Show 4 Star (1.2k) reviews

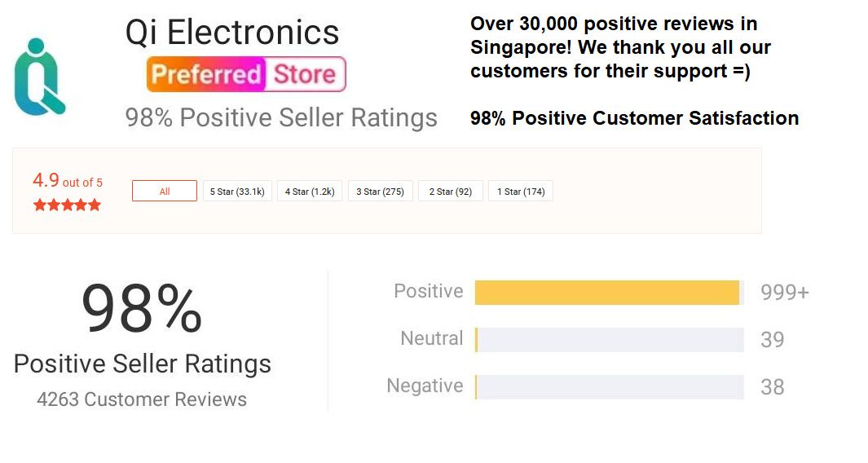(x=310, y=192)
